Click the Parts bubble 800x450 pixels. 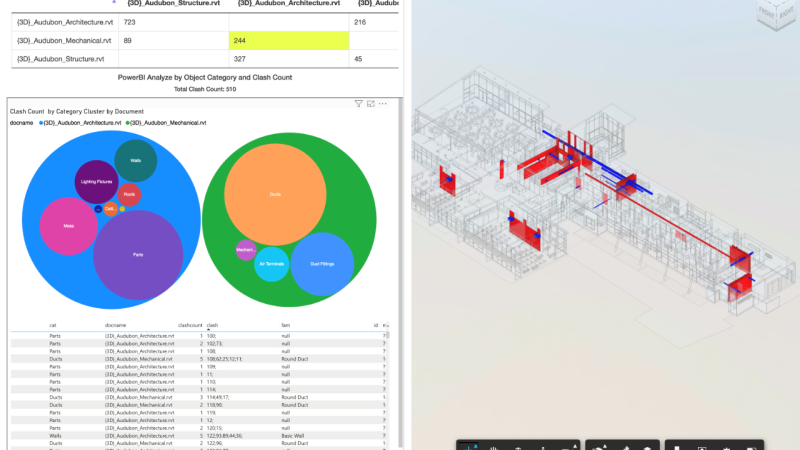click(138, 255)
